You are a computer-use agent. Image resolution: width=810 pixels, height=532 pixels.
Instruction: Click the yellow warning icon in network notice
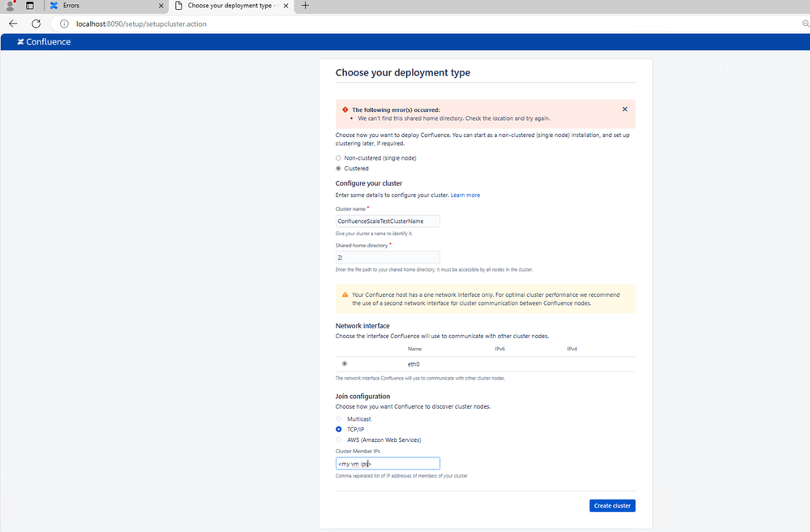click(x=345, y=294)
